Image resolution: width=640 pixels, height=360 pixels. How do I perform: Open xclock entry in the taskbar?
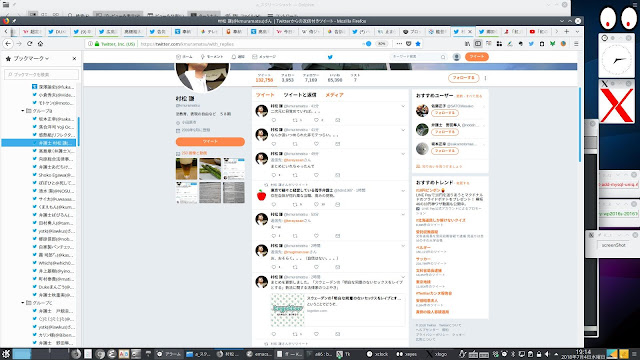(x=378, y=354)
